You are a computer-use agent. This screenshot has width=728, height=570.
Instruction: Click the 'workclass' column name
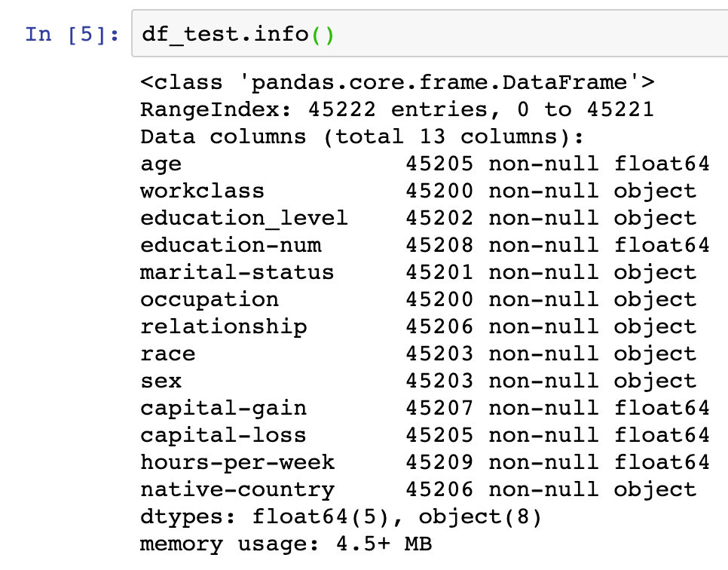(203, 191)
